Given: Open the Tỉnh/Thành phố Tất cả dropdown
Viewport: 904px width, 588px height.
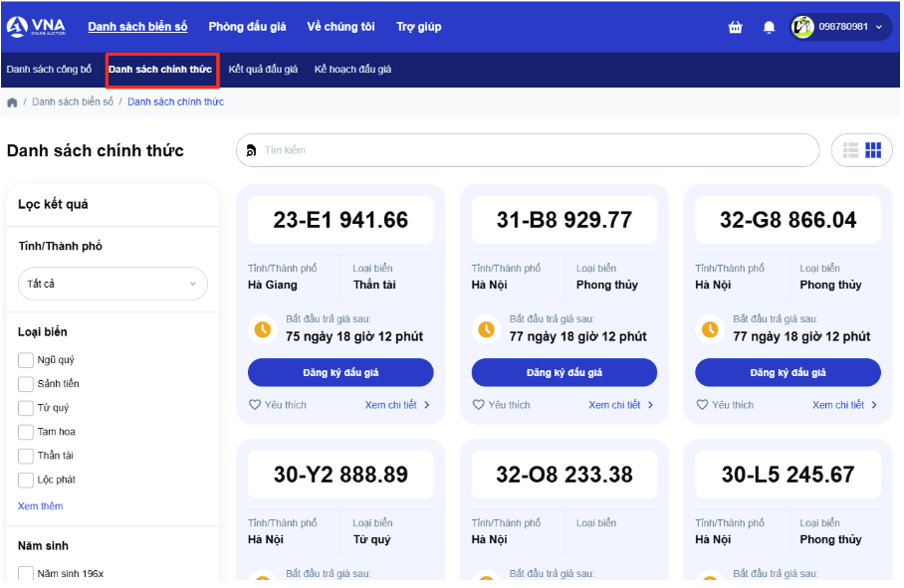Looking at the screenshot, I should click(113, 284).
